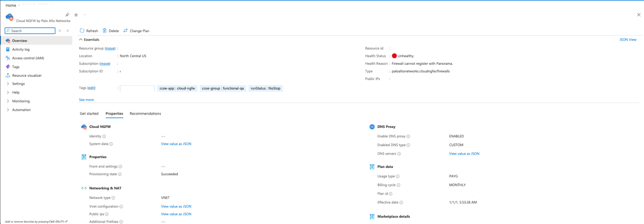Click the Overview cloud icon in sidebar
644x224 pixels.
click(8, 41)
